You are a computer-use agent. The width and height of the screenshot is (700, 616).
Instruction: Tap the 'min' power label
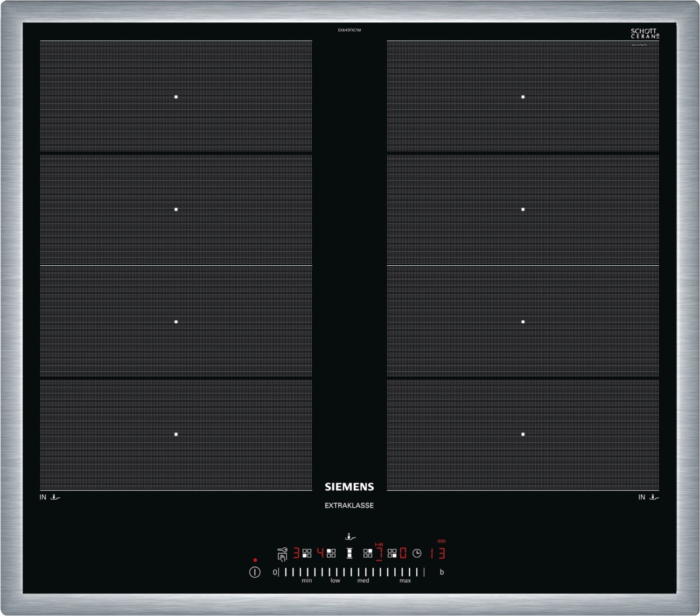(x=307, y=581)
